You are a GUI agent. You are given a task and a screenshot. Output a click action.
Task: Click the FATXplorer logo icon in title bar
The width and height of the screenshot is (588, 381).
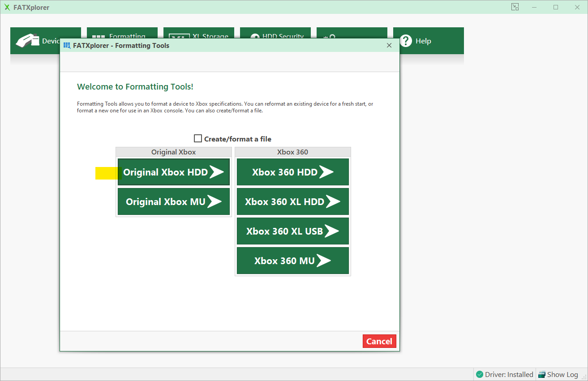click(7, 8)
